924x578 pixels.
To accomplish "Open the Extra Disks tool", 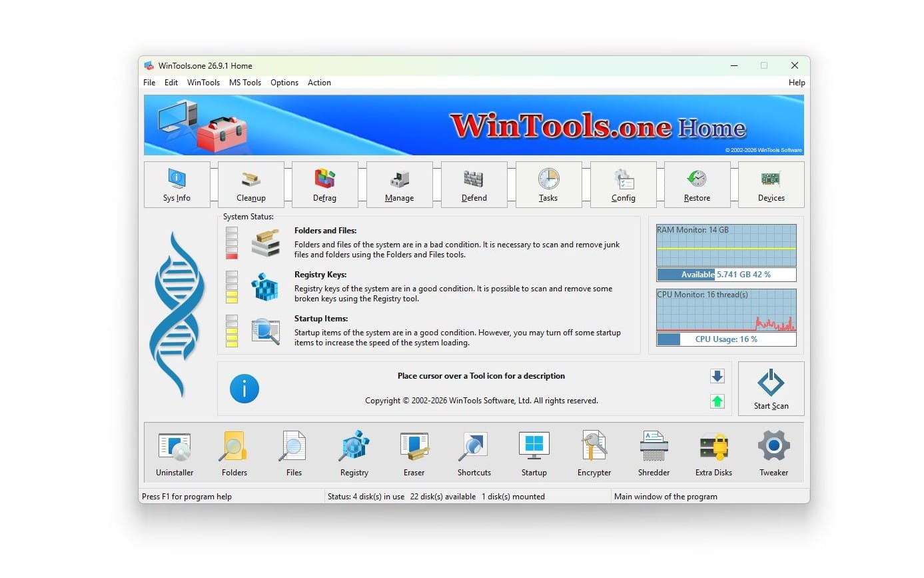I will coord(714,454).
